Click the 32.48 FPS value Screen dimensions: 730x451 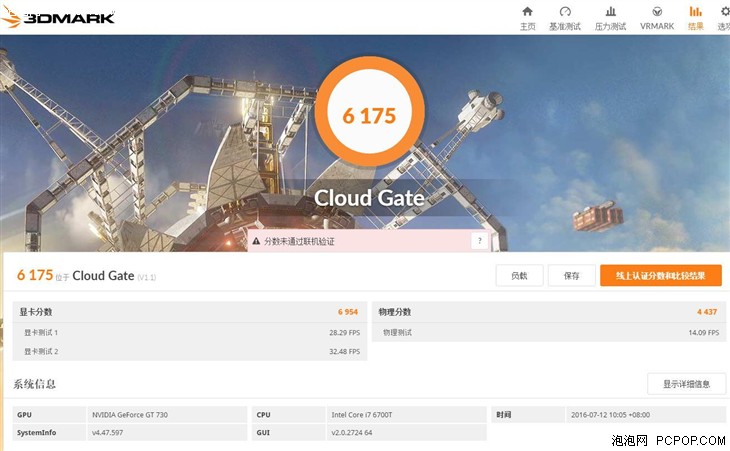click(x=345, y=351)
